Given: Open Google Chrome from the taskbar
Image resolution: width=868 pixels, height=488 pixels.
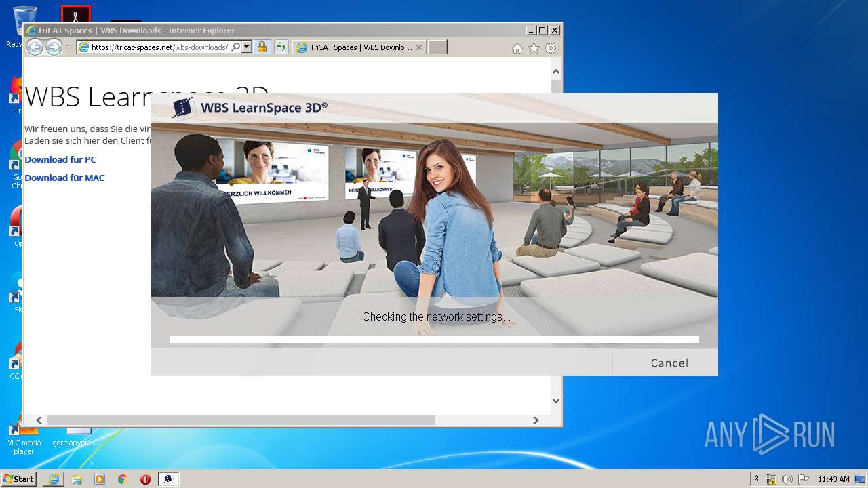Looking at the screenshot, I should click(x=123, y=479).
